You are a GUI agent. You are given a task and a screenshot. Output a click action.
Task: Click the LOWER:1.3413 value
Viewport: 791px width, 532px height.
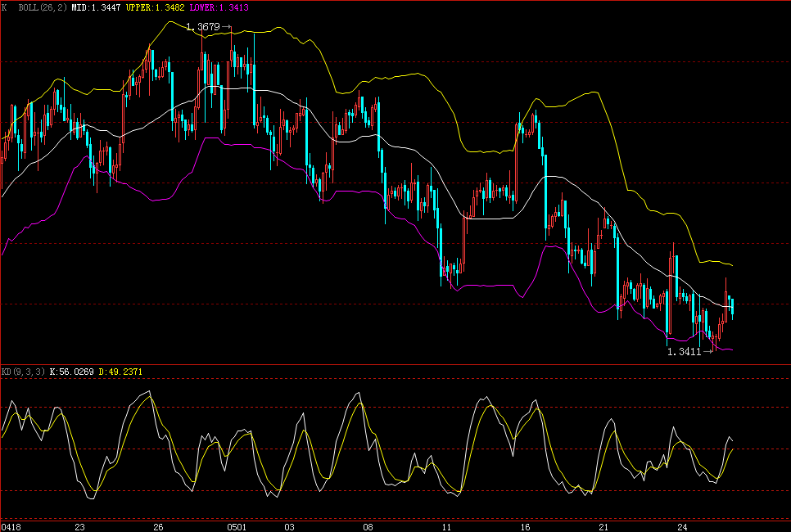(x=219, y=7)
